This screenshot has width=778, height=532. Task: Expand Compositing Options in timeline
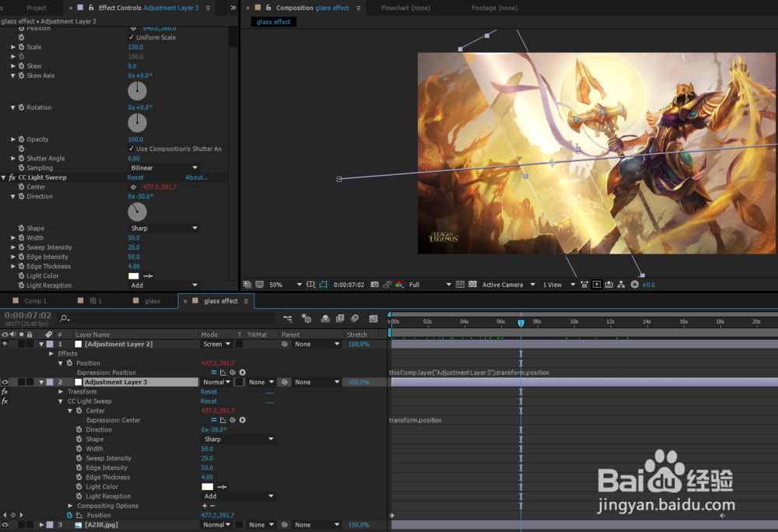[70, 506]
